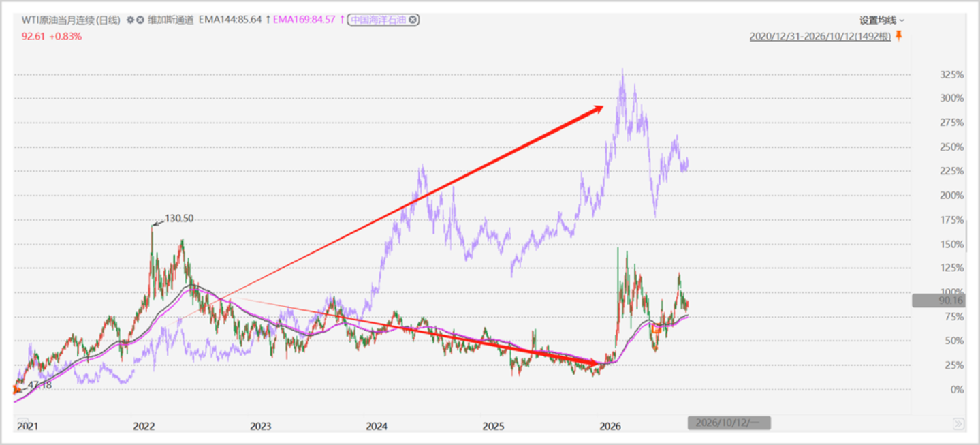The width and height of the screenshot is (980, 445).
Task: Click the 0% label on the right axis
Action: pyautogui.click(x=957, y=390)
